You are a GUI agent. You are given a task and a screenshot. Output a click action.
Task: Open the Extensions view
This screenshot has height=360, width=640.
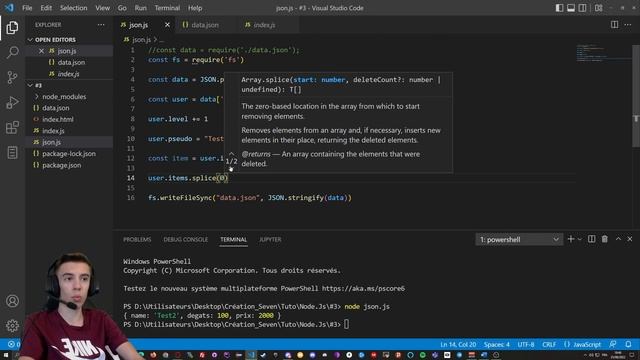point(12,127)
